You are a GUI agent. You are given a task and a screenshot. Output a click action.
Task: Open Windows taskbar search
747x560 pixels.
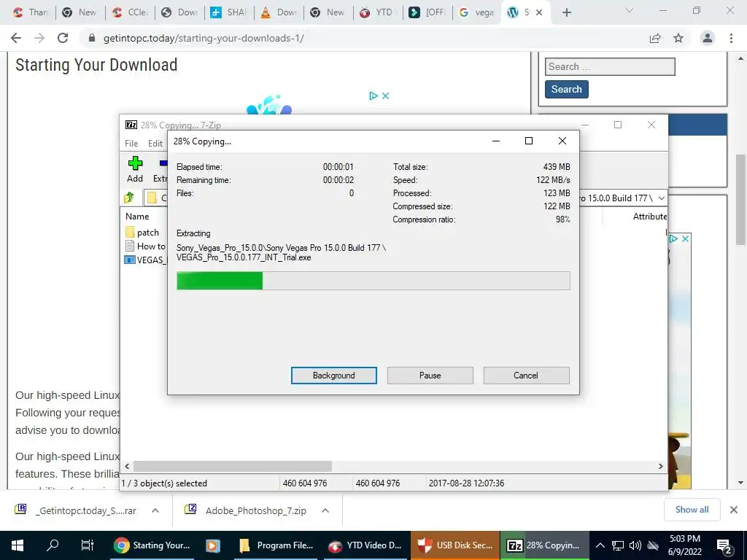53,545
